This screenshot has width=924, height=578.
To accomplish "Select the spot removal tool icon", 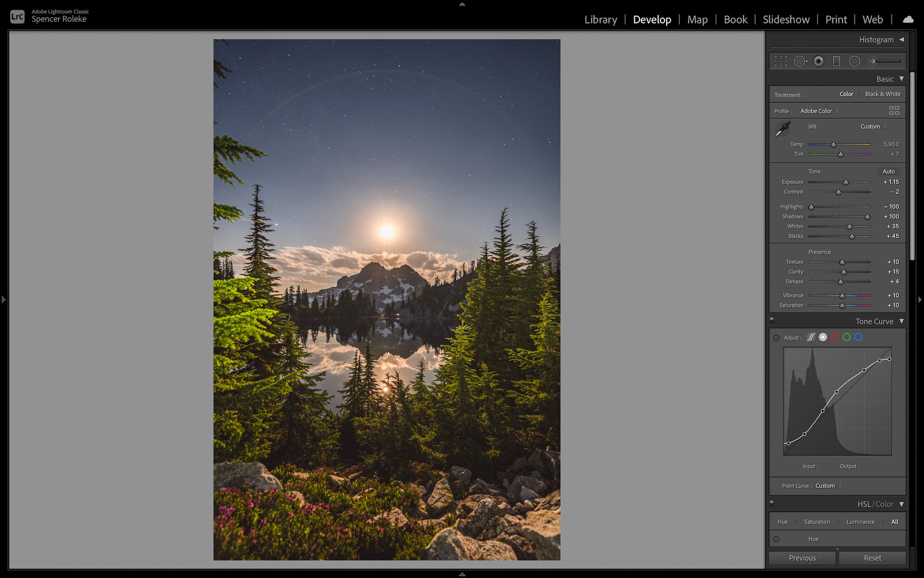I will click(x=802, y=61).
